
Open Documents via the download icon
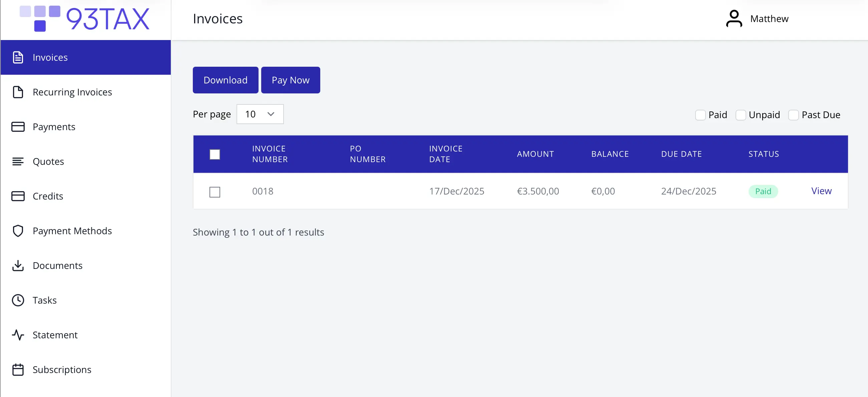pos(18,265)
